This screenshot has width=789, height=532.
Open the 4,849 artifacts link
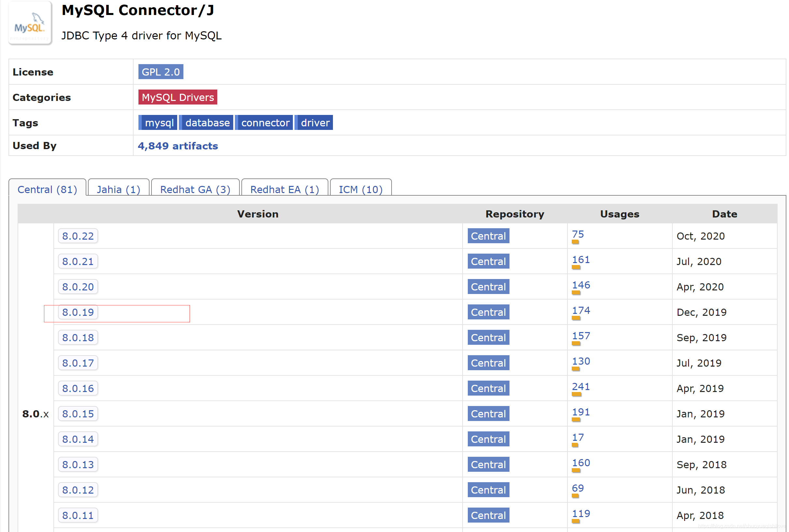[x=178, y=146]
